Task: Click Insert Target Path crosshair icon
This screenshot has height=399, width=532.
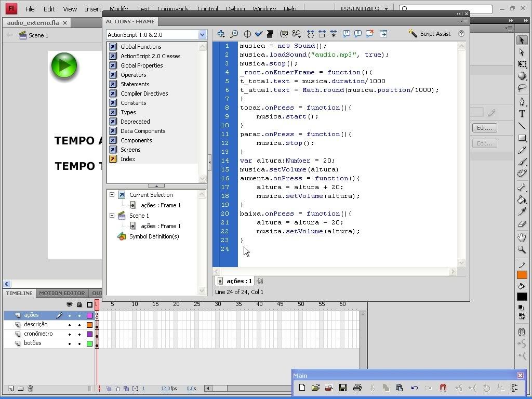Action: [x=247, y=34]
